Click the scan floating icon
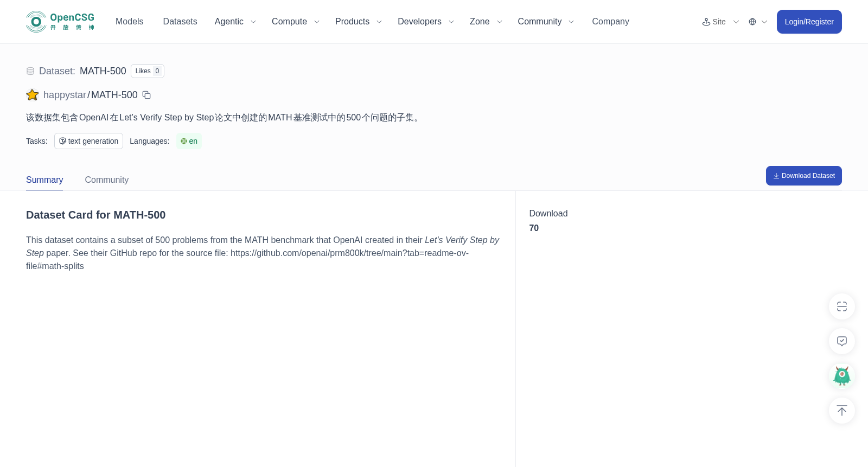 tap(842, 306)
